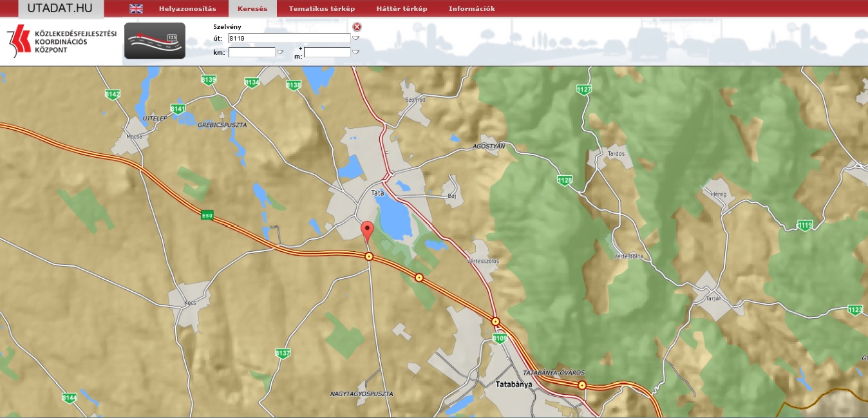The width and height of the screenshot is (868, 418).
Task: Click the 8137 road shield
Action: 283,353
